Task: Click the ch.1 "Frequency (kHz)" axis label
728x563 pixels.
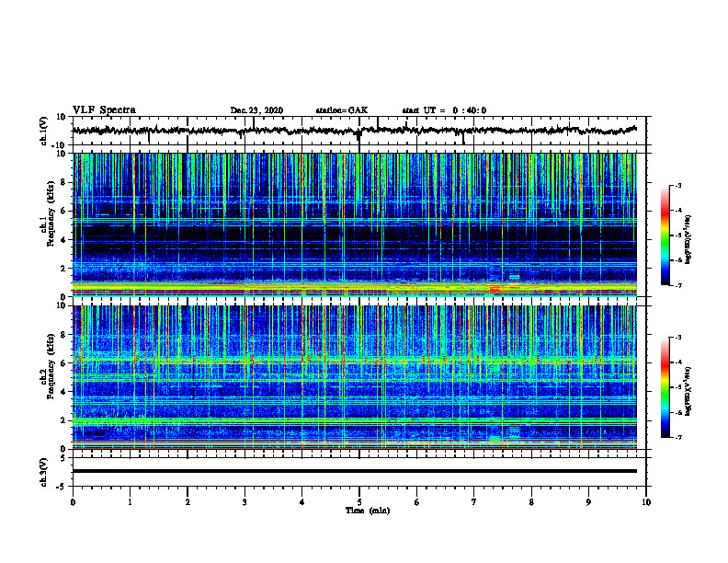Action: pos(51,213)
